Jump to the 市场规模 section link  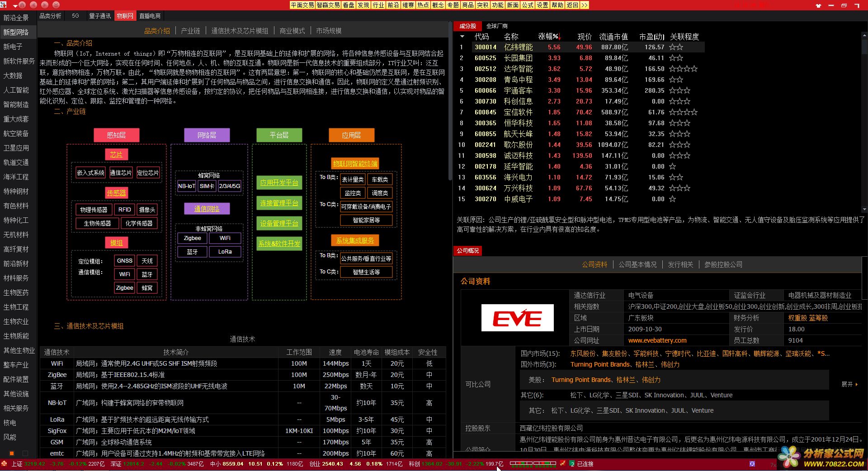329,31
